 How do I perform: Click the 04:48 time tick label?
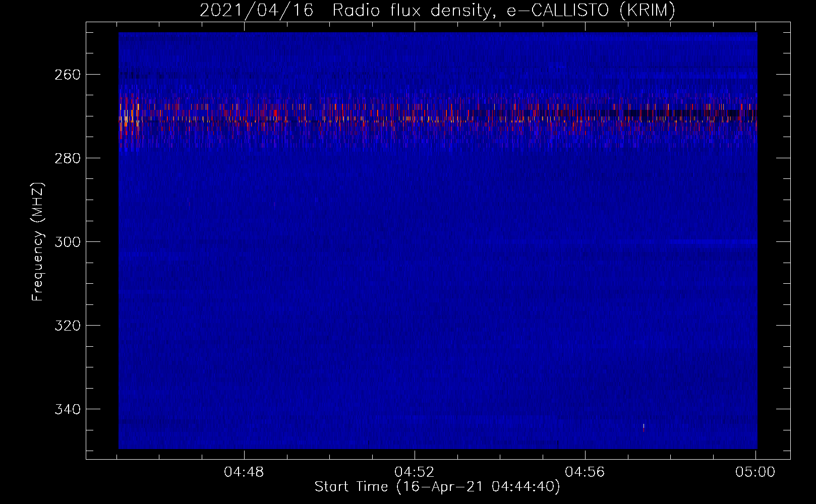[244, 472]
